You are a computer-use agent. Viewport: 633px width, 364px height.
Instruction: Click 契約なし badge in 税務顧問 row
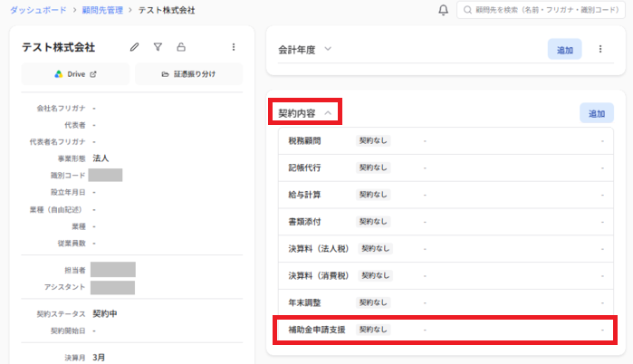[373, 140]
